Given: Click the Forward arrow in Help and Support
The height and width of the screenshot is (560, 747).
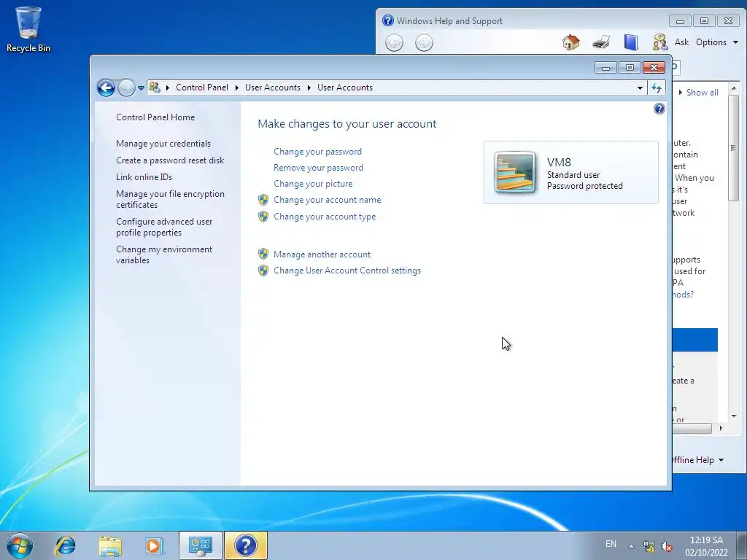Looking at the screenshot, I should coord(424,43).
